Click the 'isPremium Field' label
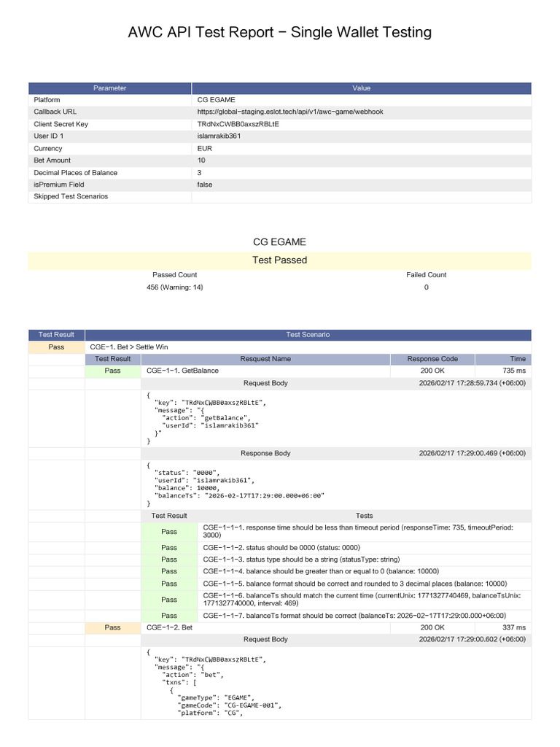The image size is (560, 747). point(58,185)
